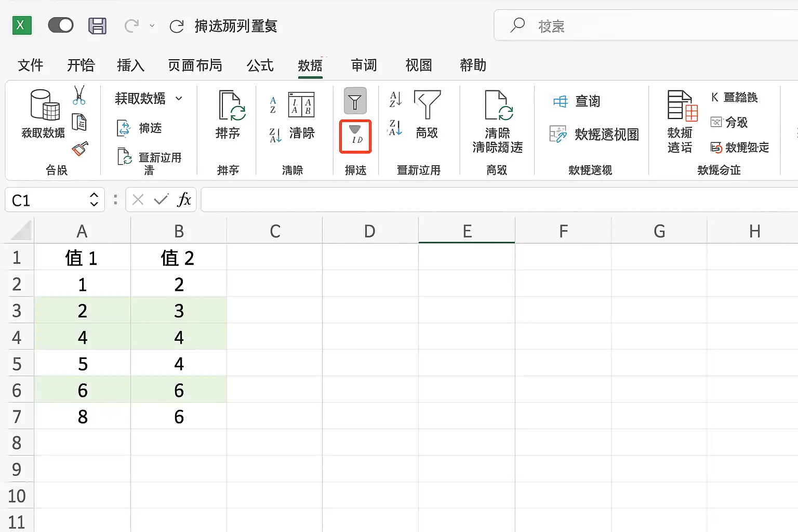
Task: Click the database cylinder get-data icon
Action: [x=44, y=105]
